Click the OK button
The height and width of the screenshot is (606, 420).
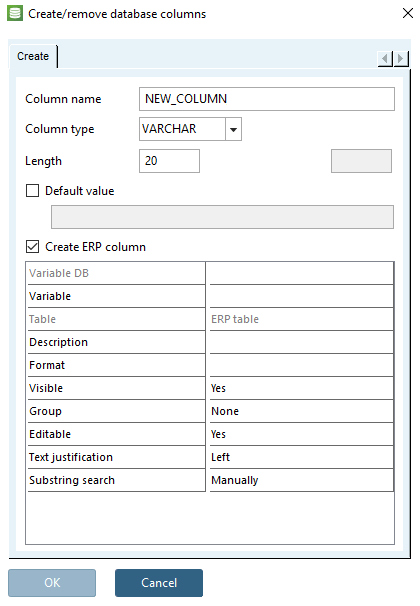52,582
